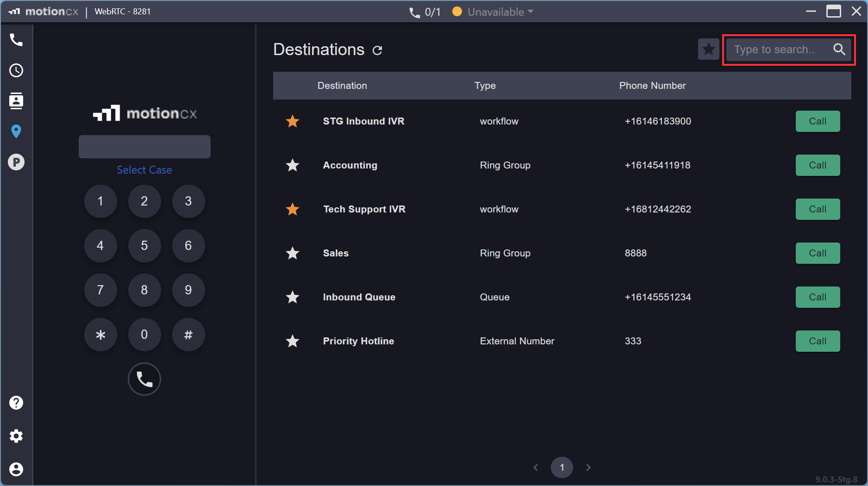The image size is (868, 486).
Task: Open call history clock icon
Action: [x=16, y=70]
